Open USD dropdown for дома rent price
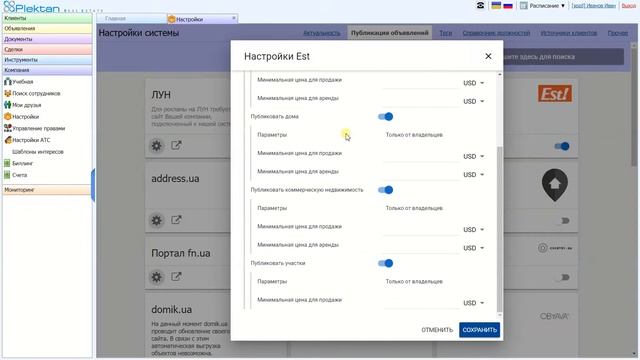The image size is (640, 360). (473, 175)
